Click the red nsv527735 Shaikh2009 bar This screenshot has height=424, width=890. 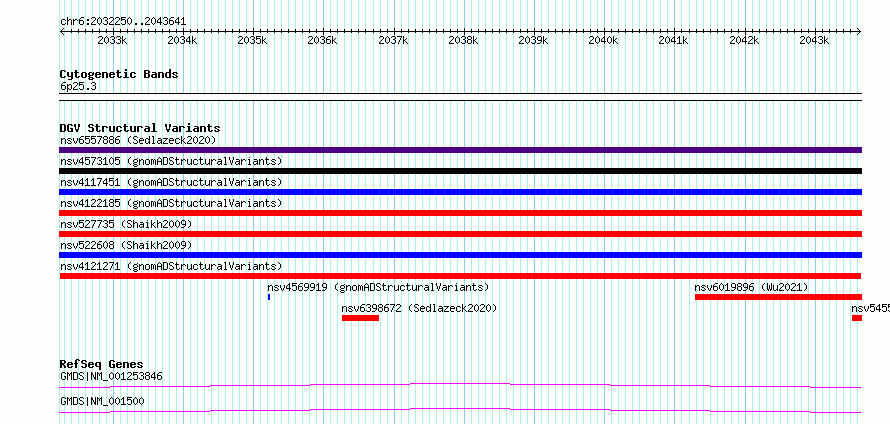pyautogui.click(x=460, y=234)
